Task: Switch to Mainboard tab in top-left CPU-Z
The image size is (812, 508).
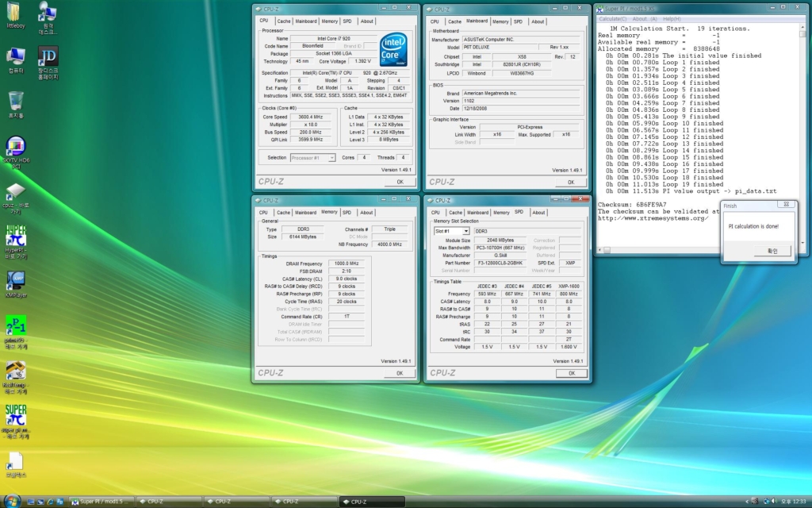Action: click(306, 21)
